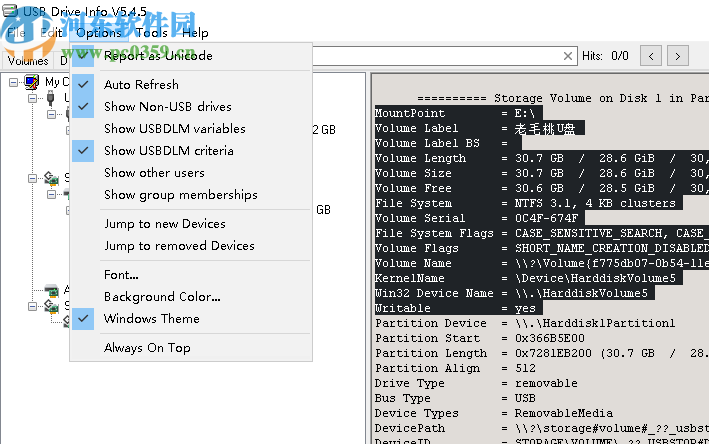Click the Volume Size line
Screen dimensions: 709x444
(542, 173)
